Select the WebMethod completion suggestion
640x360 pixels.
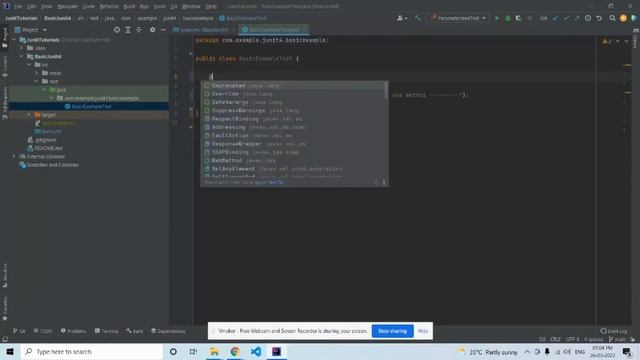point(293,160)
